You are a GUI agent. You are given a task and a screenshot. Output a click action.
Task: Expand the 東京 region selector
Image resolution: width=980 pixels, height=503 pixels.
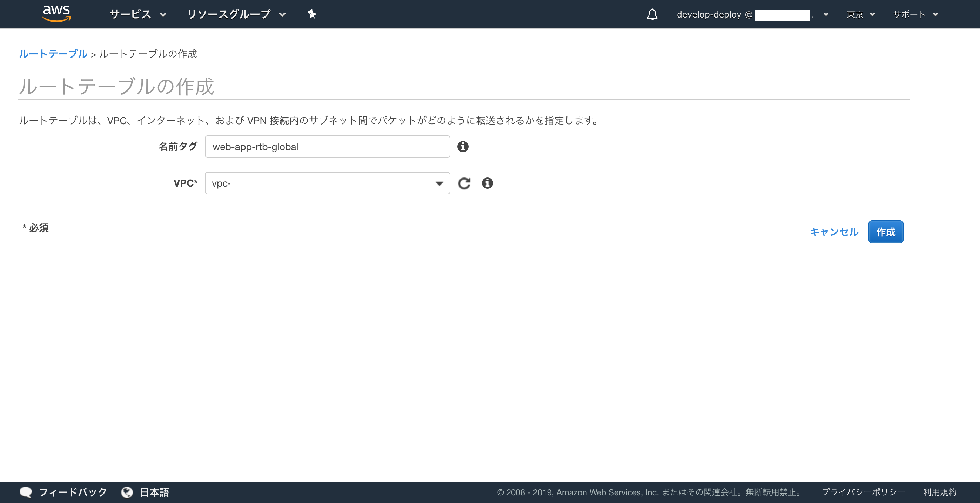[860, 14]
